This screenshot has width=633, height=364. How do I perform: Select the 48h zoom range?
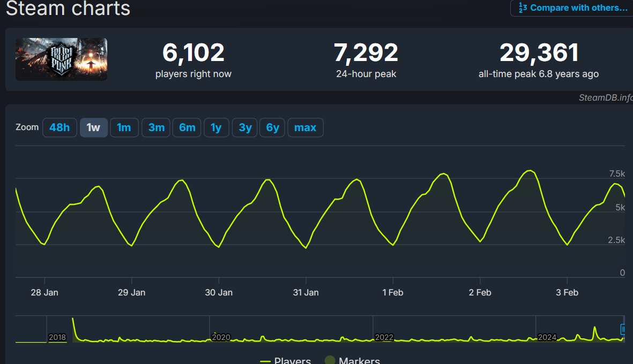pyautogui.click(x=59, y=127)
